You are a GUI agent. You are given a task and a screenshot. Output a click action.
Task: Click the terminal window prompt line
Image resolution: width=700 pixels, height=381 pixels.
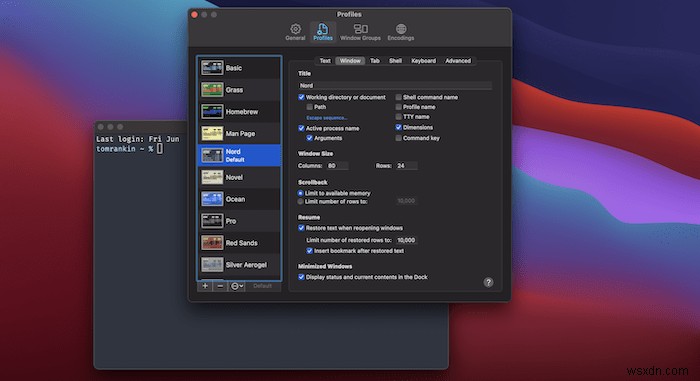129,149
